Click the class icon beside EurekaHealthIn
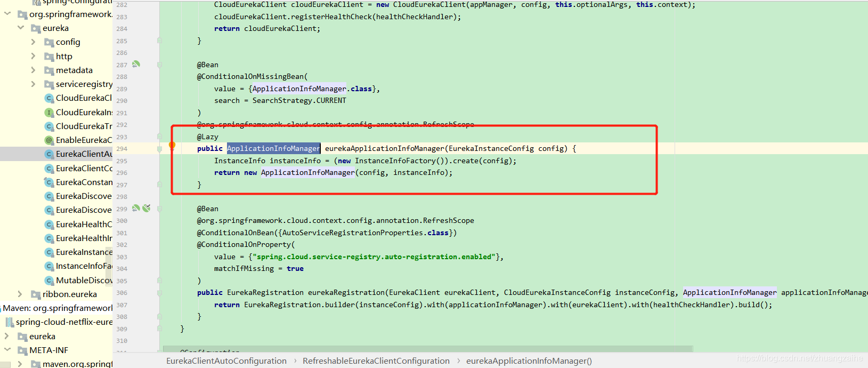 click(49, 238)
